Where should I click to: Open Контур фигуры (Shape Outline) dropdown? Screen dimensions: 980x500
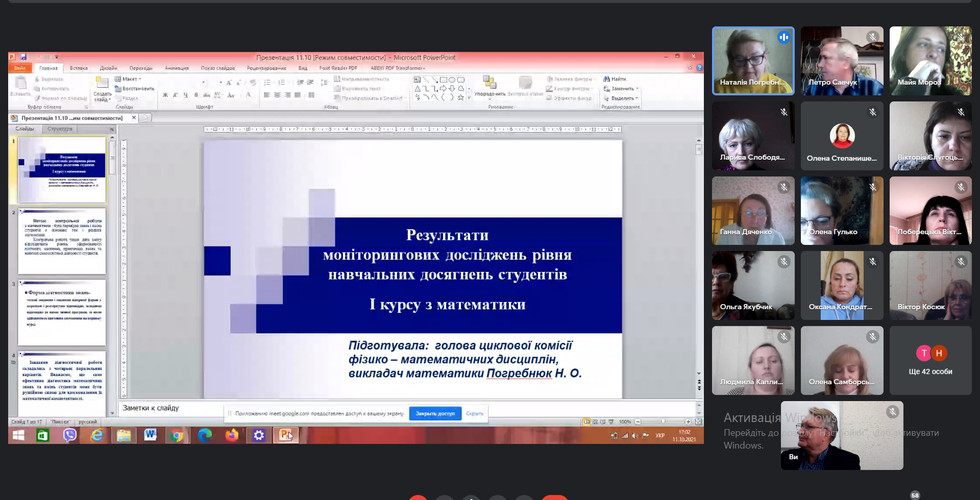(x=569, y=89)
